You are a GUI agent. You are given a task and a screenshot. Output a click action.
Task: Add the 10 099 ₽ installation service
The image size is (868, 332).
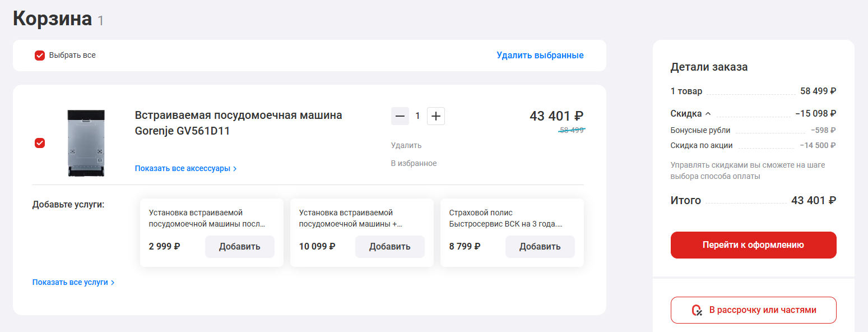coord(389,246)
